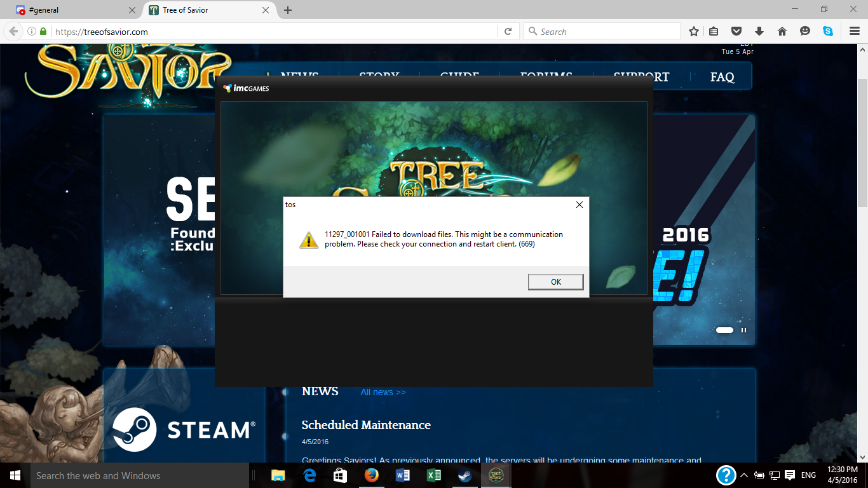Click the Firefox Home icon
The height and width of the screenshot is (488, 868).
pos(782,31)
